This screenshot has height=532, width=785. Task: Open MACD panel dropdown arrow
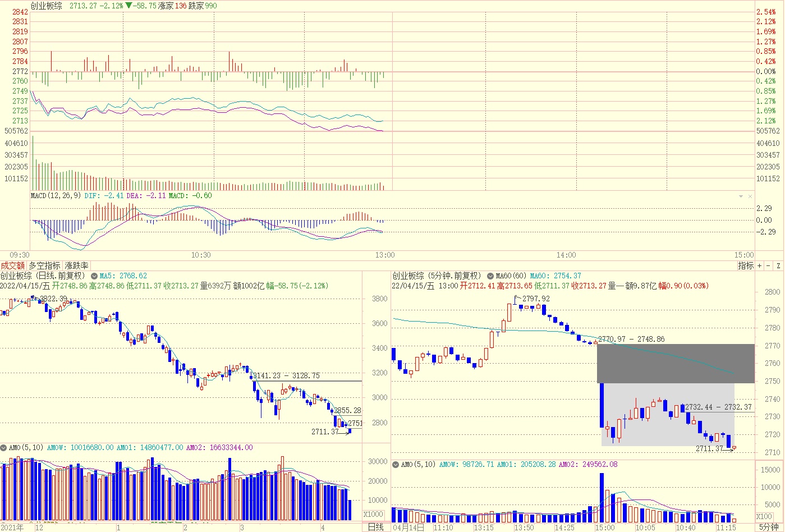pos(741,196)
